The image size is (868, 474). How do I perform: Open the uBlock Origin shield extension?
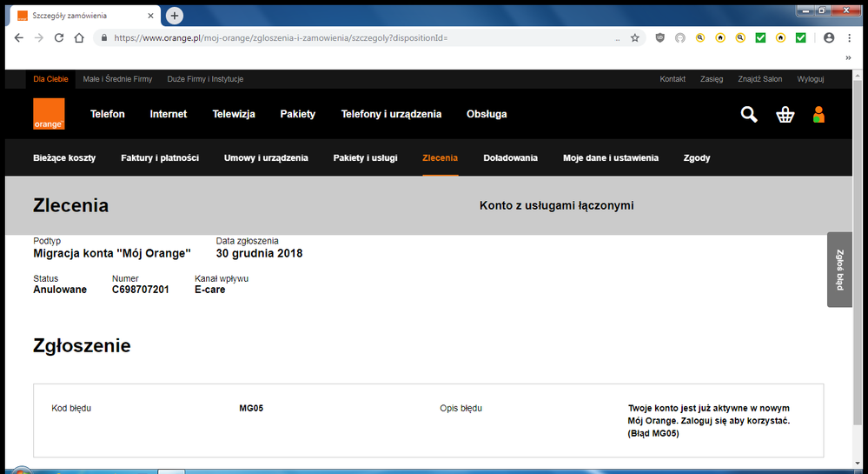(659, 37)
